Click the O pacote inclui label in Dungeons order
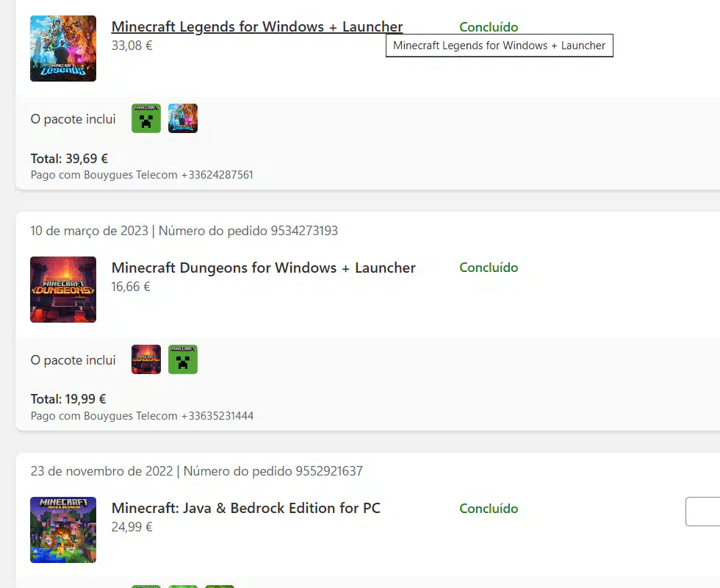This screenshot has height=588, width=720. click(73, 360)
